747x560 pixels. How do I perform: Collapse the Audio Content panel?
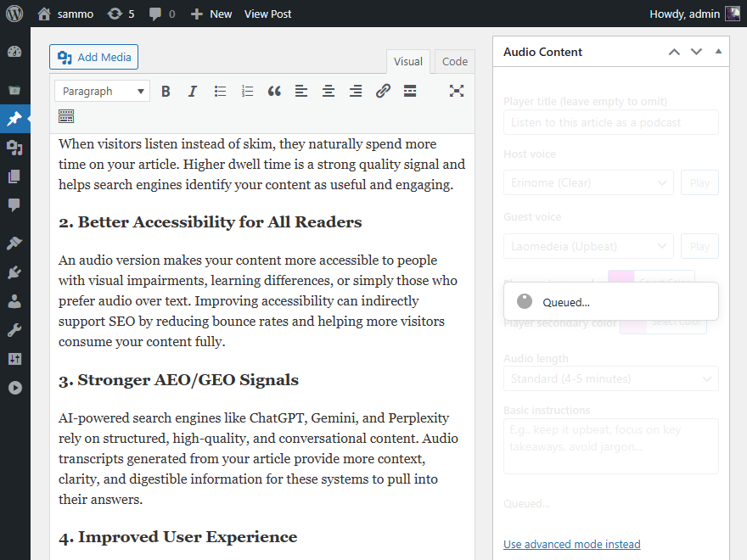pyautogui.click(x=718, y=52)
